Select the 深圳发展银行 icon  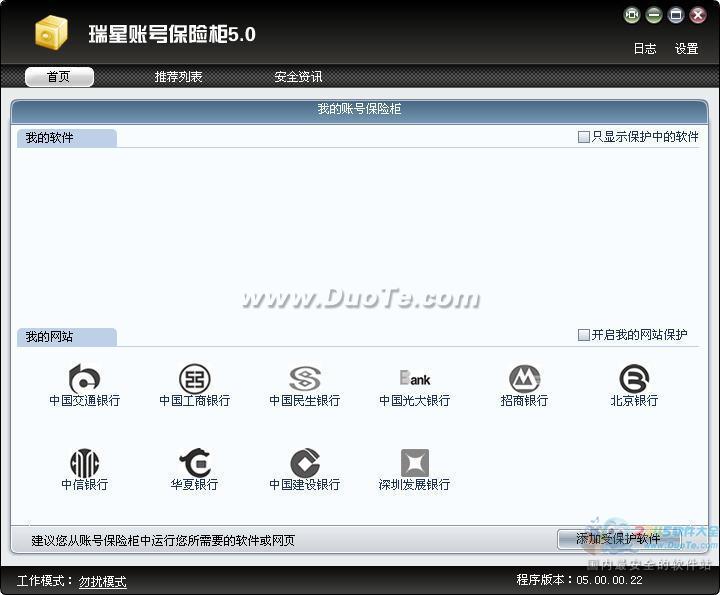(415, 463)
